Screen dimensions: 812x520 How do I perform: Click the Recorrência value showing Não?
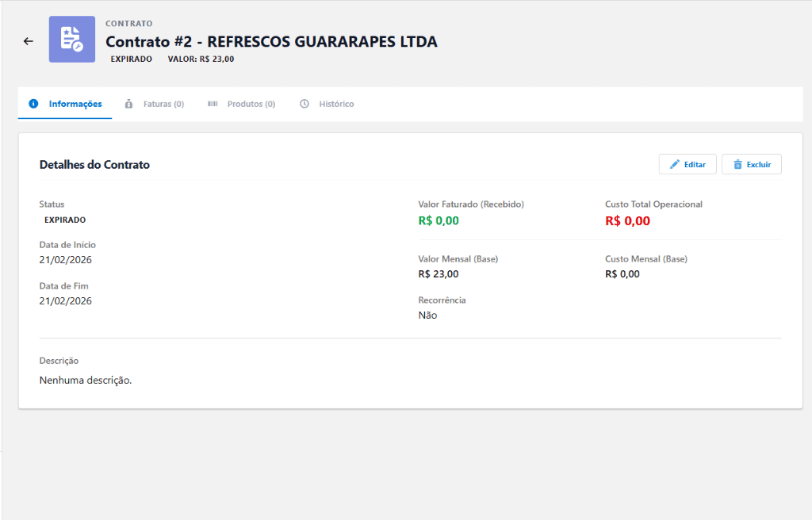[427, 315]
